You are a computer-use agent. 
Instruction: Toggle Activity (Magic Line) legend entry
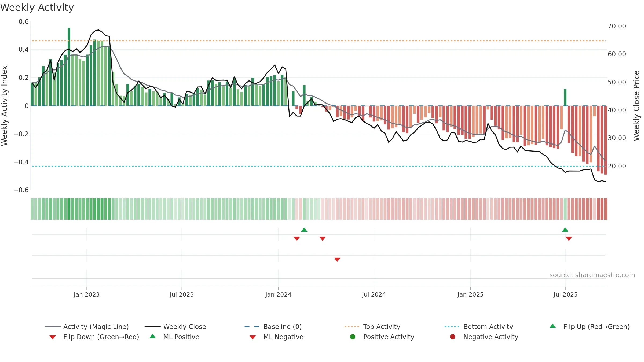point(86,327)
